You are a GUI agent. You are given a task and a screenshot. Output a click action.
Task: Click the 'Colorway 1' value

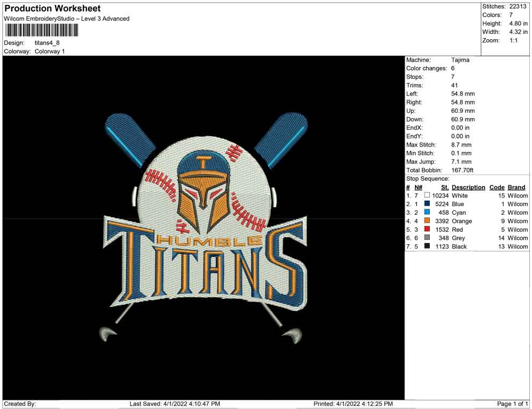pyautogui.click(x=49, y=52)
